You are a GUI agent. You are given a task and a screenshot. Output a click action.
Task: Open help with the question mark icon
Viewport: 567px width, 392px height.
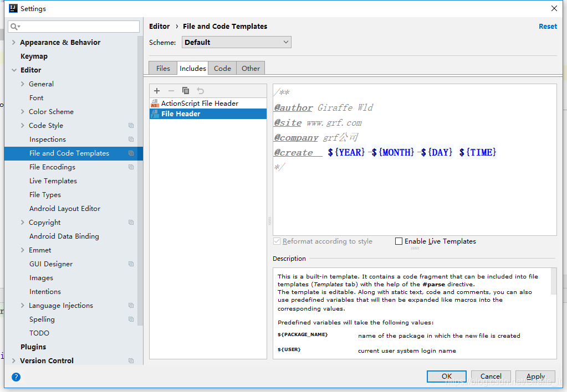[x=16, y=377]
